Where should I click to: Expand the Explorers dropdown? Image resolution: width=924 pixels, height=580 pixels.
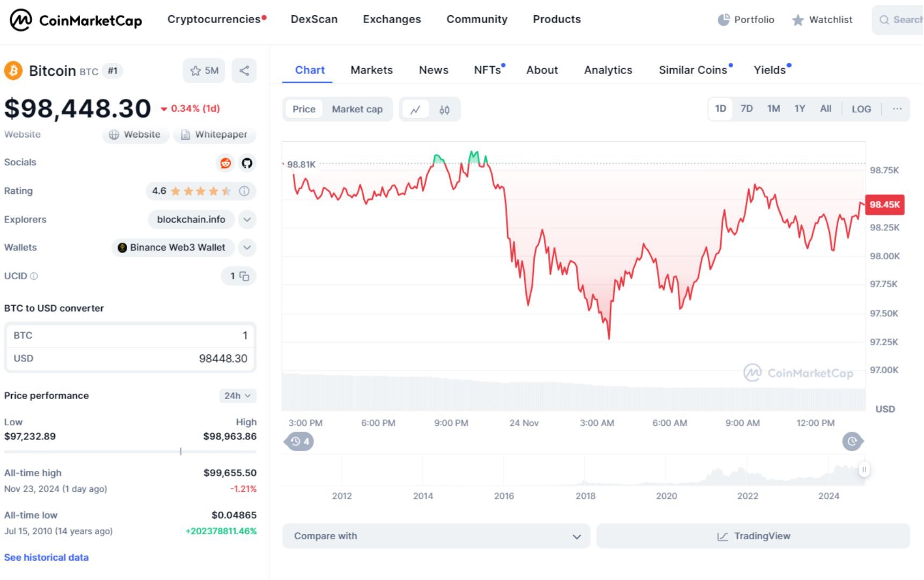coord(247,220)
